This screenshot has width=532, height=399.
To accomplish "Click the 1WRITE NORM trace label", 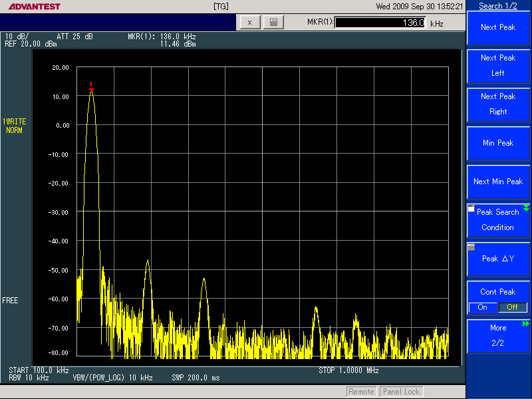I will [15, 126].
